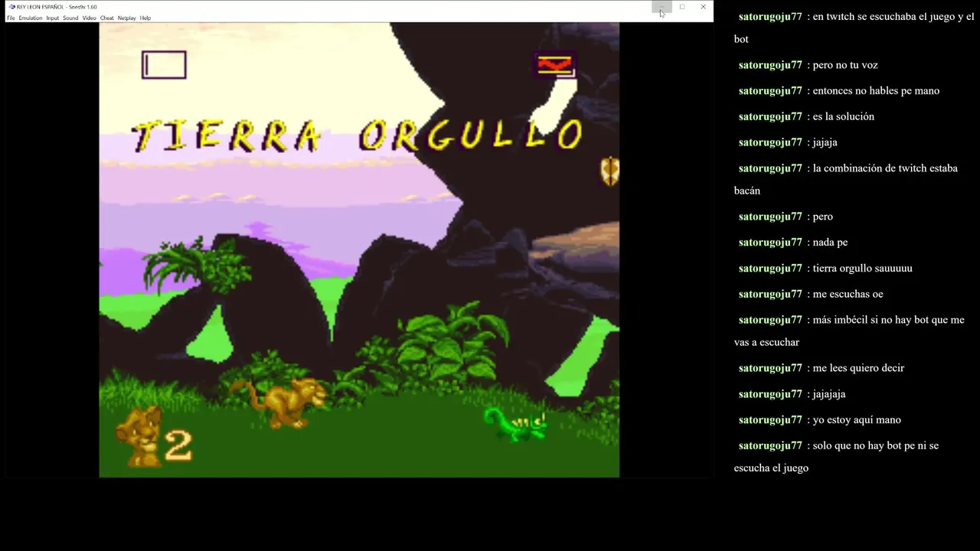Click chat message "pero no tu voz"
The width and height of the screenshot is (980, 551).
(x=845, y=65)
